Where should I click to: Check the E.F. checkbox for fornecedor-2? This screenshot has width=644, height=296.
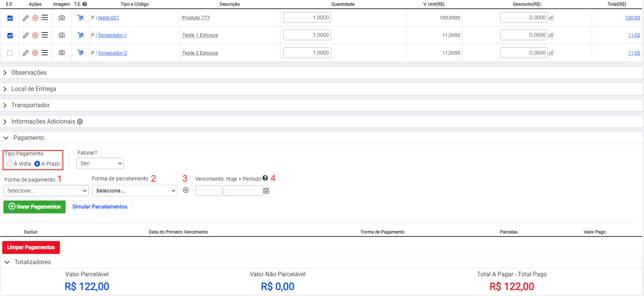pos(10,53)
